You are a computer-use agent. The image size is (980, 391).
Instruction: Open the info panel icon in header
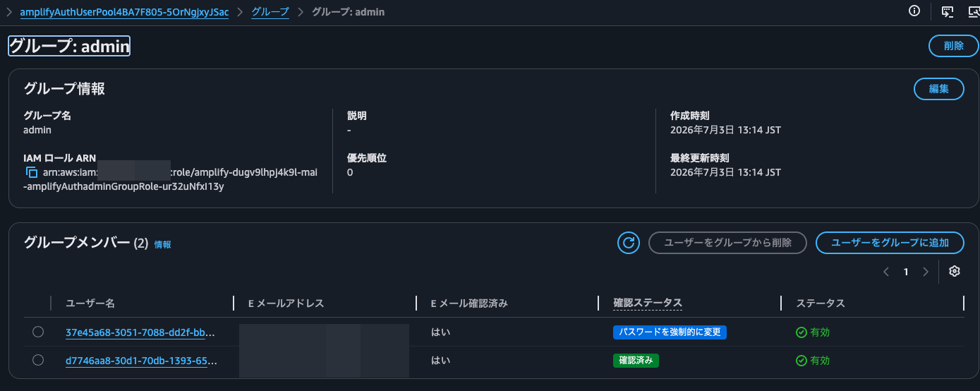pos(915,11)
